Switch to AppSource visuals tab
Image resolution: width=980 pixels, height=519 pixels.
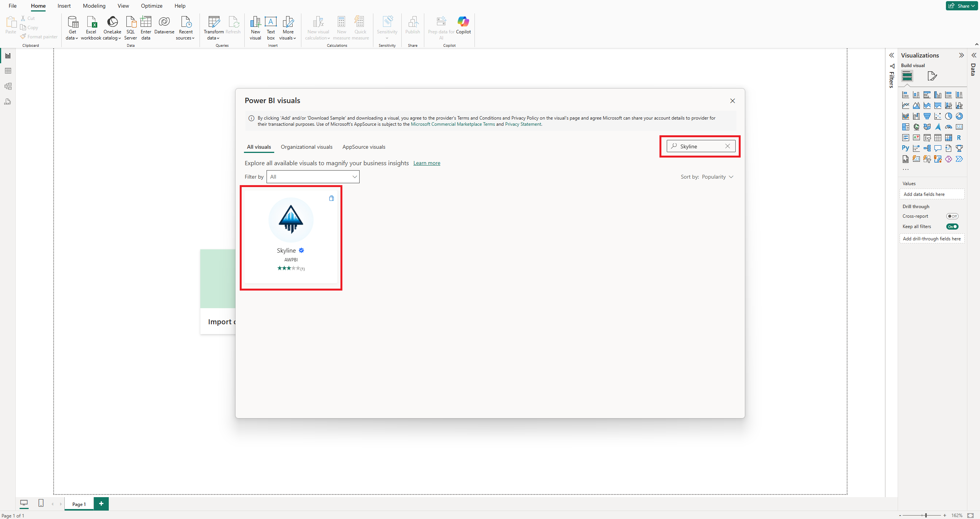coord(364,147)
